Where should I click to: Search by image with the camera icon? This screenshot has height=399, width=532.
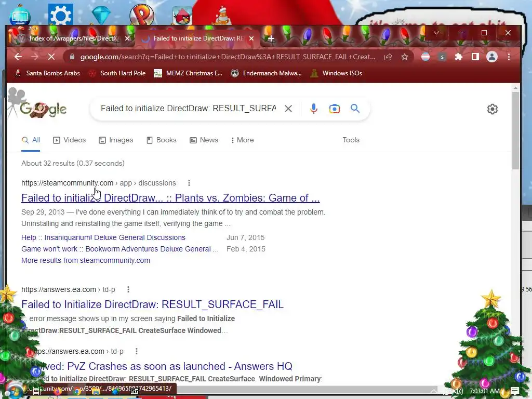click(334, 109)
